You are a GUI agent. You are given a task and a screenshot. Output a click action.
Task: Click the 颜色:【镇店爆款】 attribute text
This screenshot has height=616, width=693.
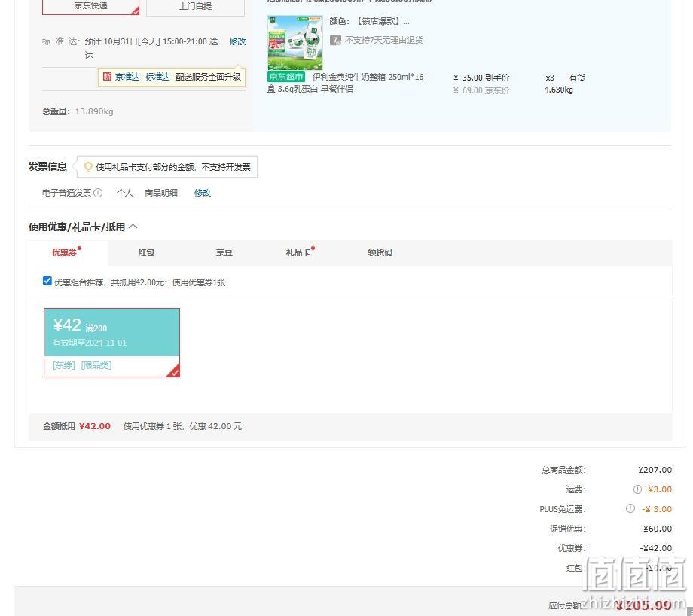click(x=370, y=21)
